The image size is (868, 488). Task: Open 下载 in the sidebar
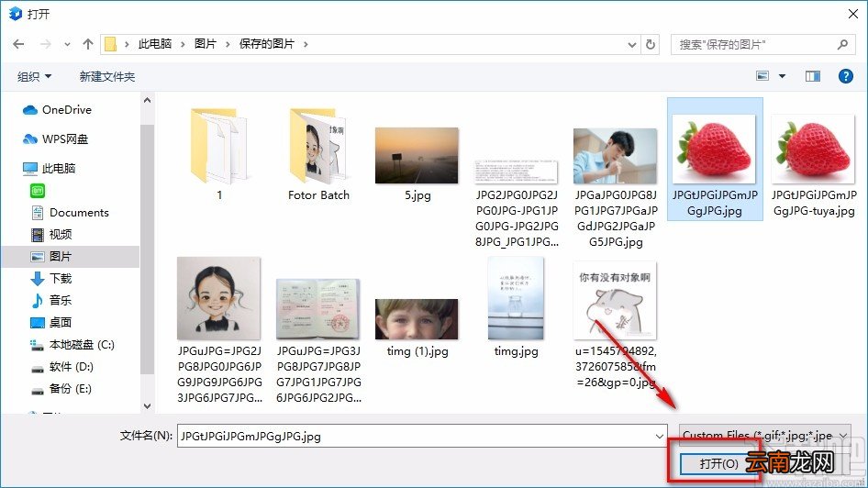pyautogui.click(x=51, y=278)
